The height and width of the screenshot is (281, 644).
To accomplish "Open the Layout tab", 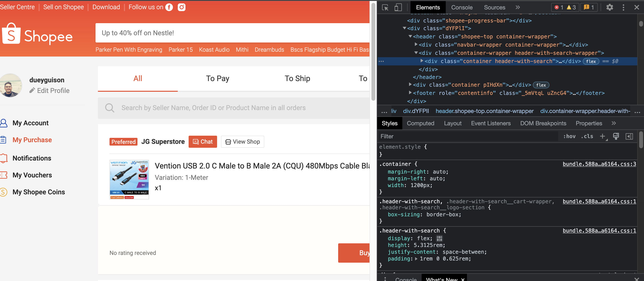I will tap(452, 123).
